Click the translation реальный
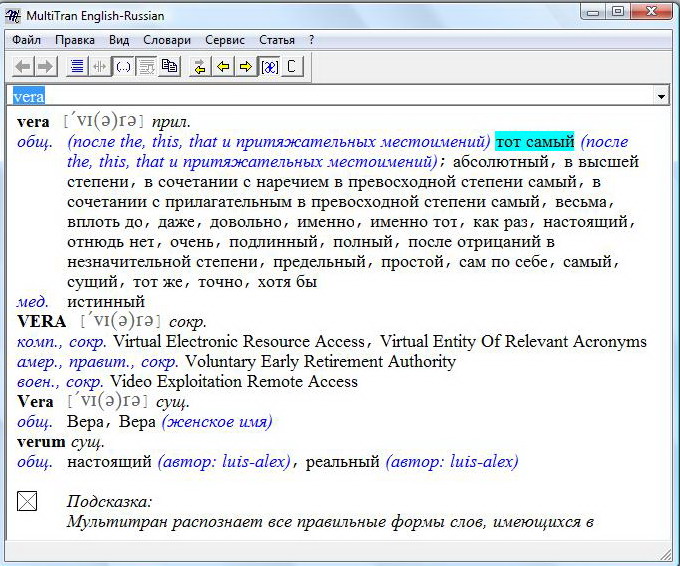The image size is (680, 566). (x=343, y=461)
